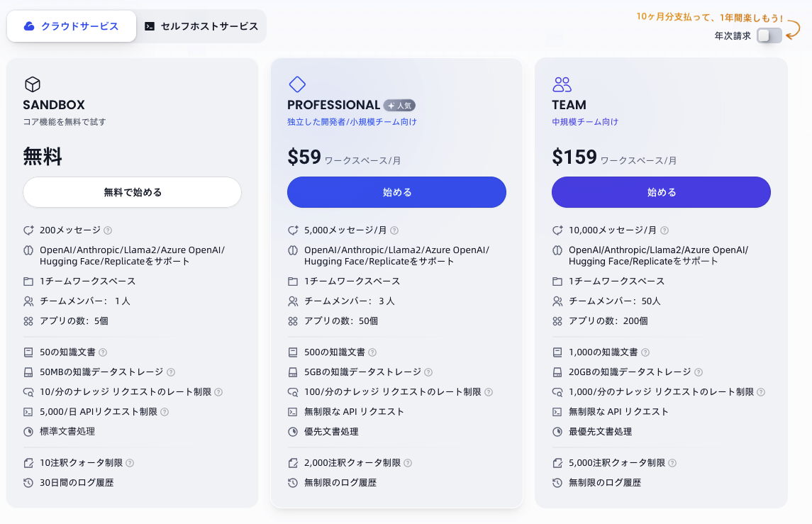812x524 pixels.
Task: Open help icon next to 10,000メッセージ/月
Action: point(664,230)
